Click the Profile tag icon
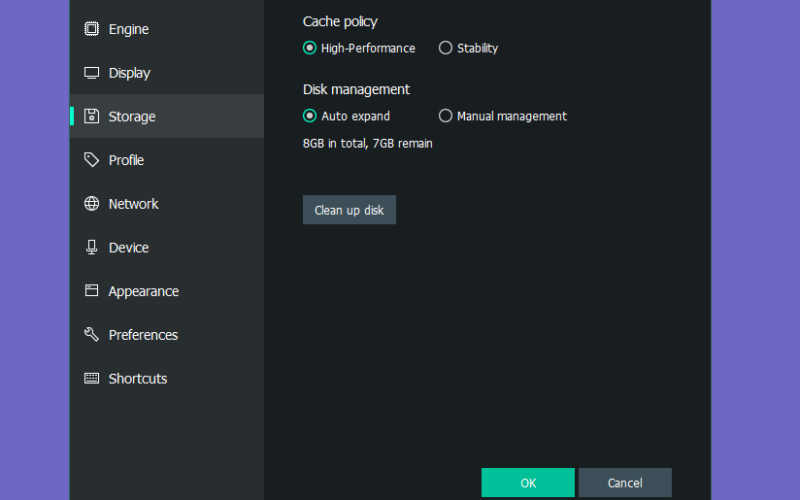This screenshot has width=800, height=500. pyautogui.click(x=91, y=160)
